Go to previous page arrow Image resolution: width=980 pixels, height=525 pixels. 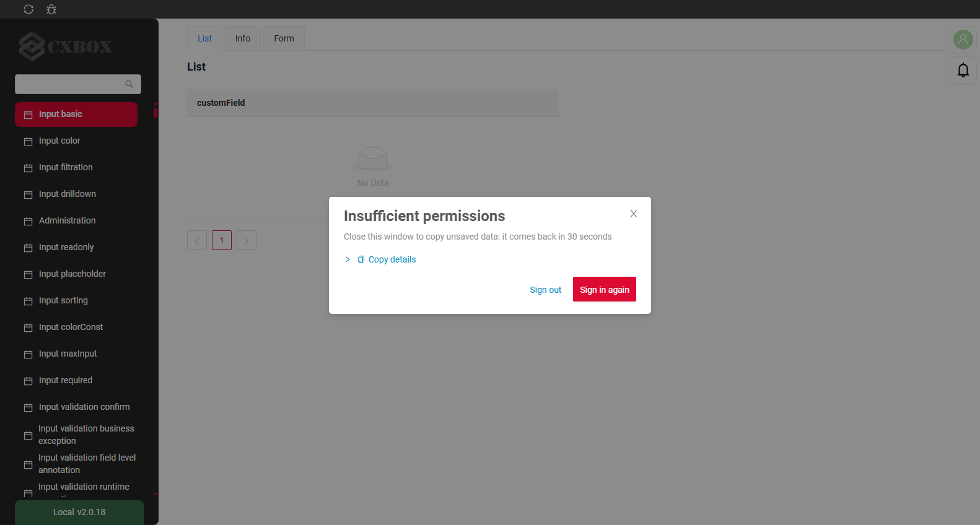(197, 240)
